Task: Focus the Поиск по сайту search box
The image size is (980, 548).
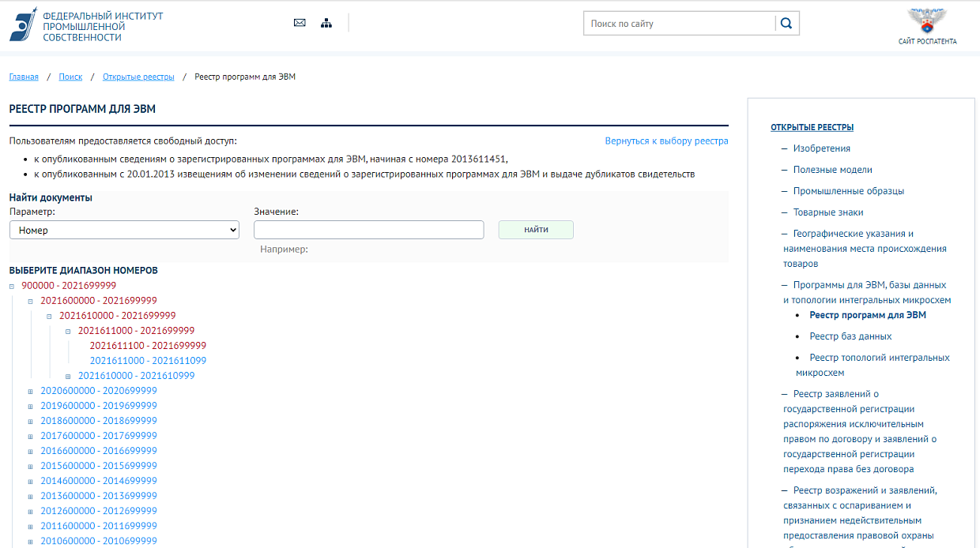Action: click(680, 24)
